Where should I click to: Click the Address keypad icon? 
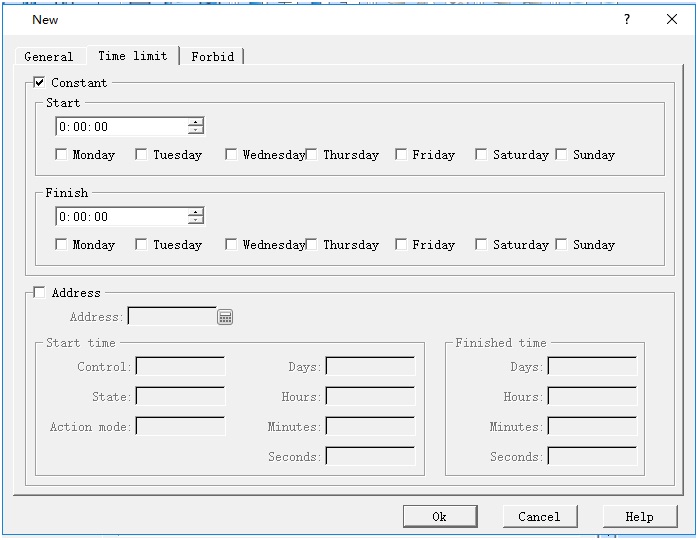[x=225, y=317]
